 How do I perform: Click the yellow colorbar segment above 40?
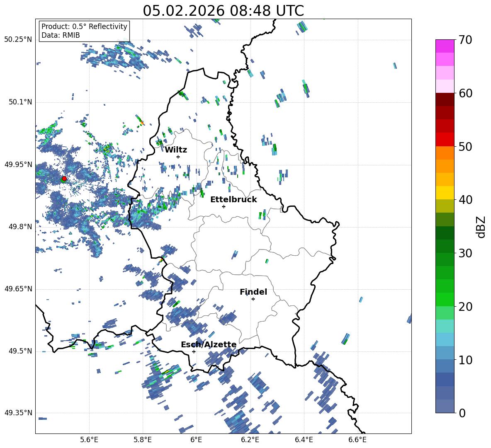(445, 193)
